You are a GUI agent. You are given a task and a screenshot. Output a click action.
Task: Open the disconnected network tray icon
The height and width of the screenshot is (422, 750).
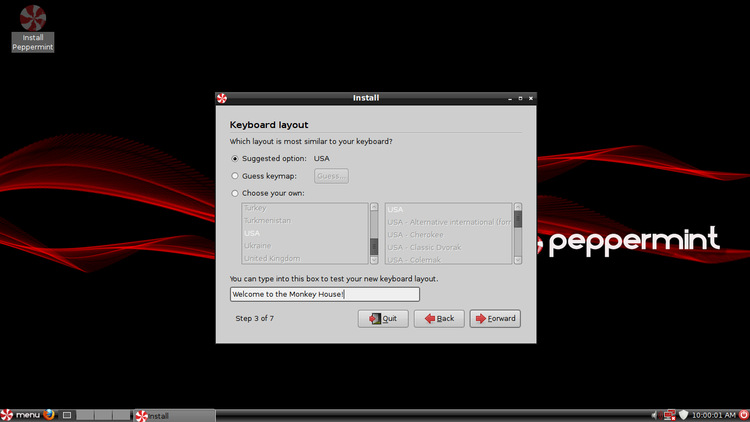(x=670, y=415)
